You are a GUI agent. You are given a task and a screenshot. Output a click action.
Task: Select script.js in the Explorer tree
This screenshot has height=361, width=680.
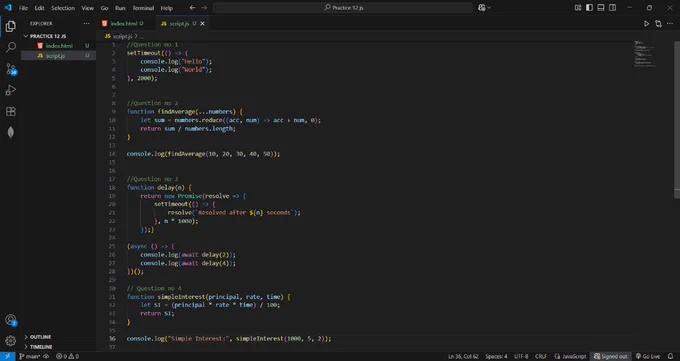point(55,56)
